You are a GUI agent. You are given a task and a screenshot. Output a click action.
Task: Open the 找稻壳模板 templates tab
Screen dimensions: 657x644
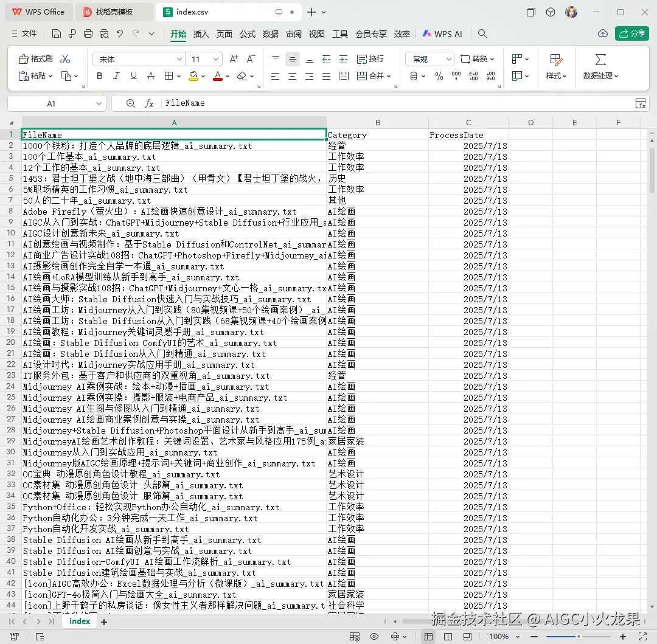114,12
